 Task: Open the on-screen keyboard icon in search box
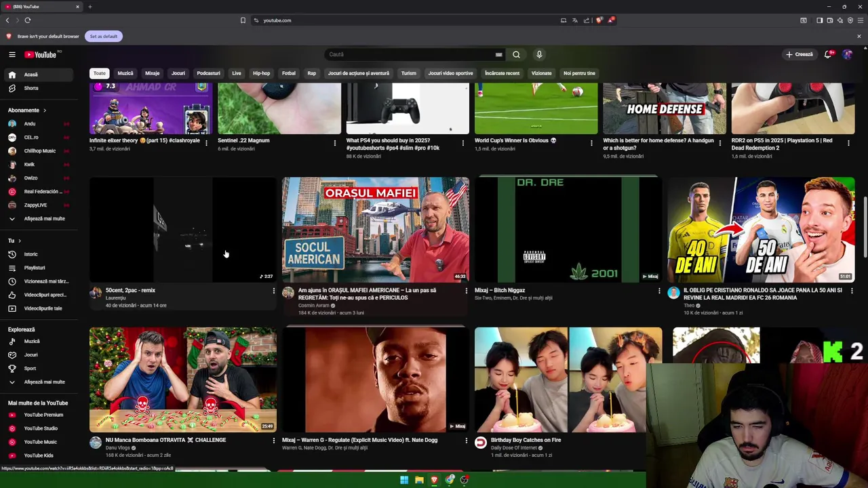(x=498, y=54)
